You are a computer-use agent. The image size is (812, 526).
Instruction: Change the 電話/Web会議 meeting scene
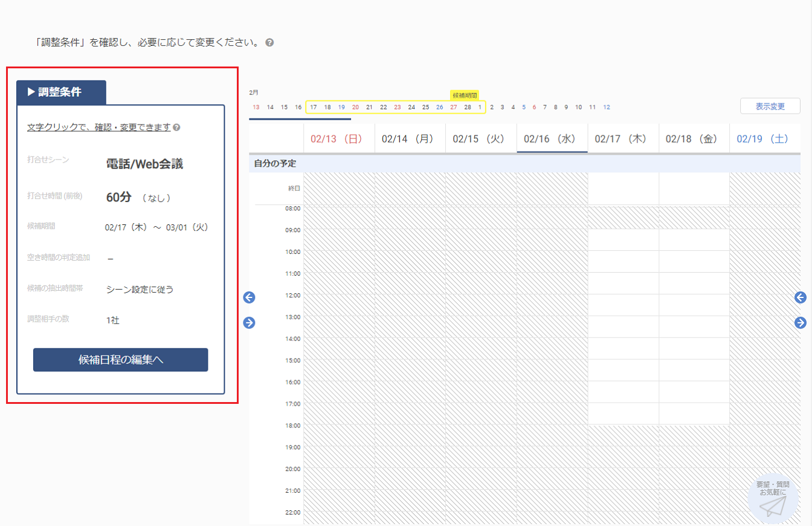pos(144,163)
